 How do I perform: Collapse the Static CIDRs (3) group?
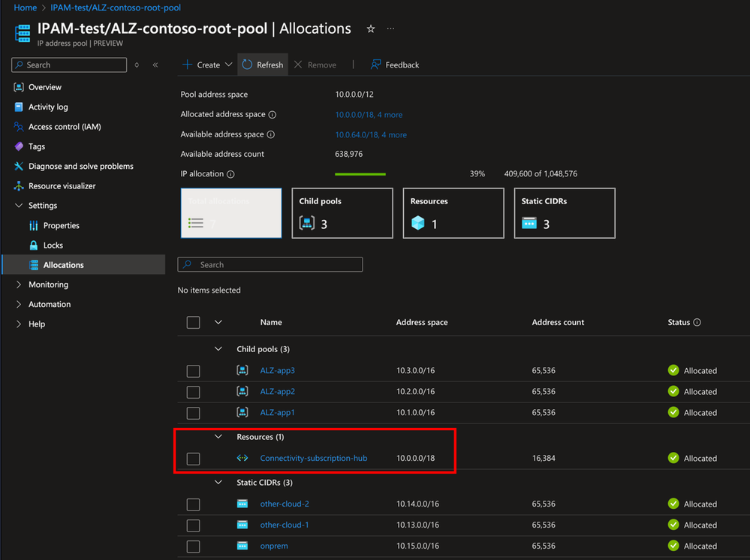[x=218, y=483]
